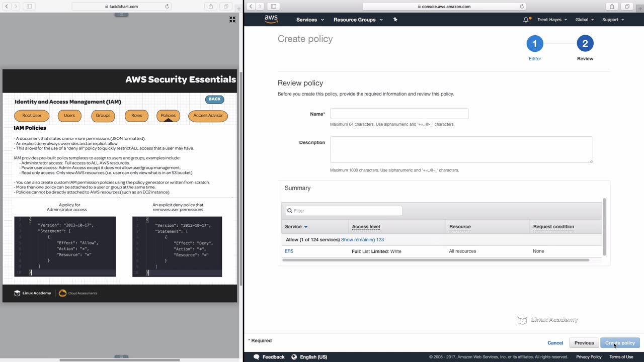This screenshot has height=362, width=644.
Task: Expand the Resource Groups menu
Action: click(358, 20)
